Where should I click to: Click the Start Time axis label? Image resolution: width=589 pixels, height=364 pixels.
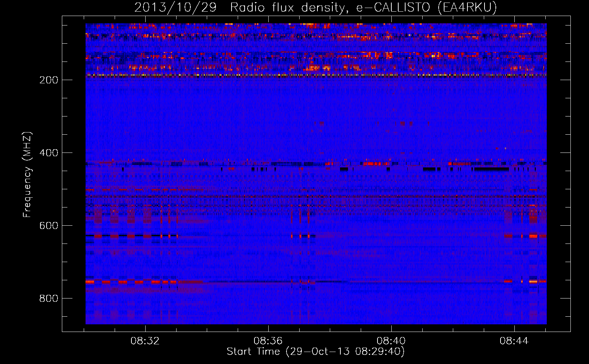[x=316, y=352]
